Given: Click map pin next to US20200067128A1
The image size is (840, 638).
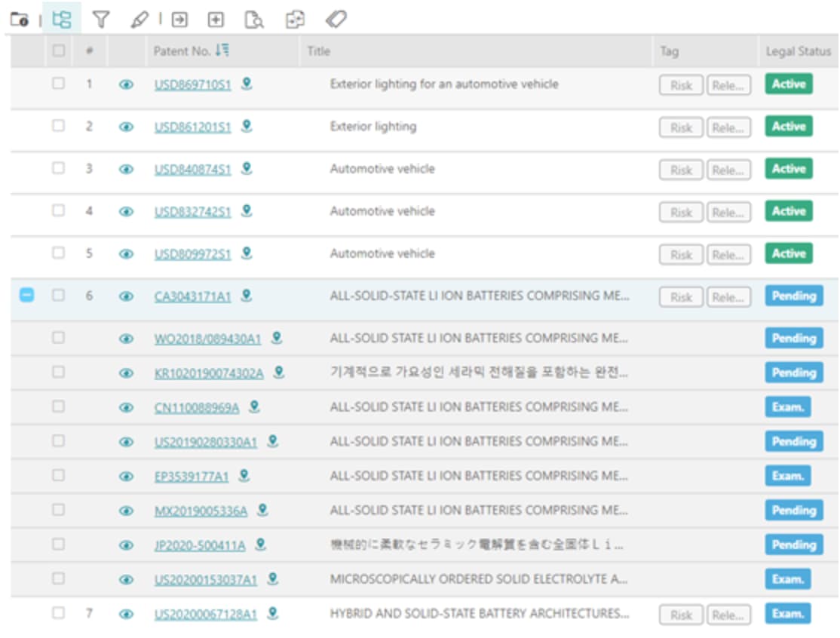Looking at the screenshot, I should click(273, 613).
